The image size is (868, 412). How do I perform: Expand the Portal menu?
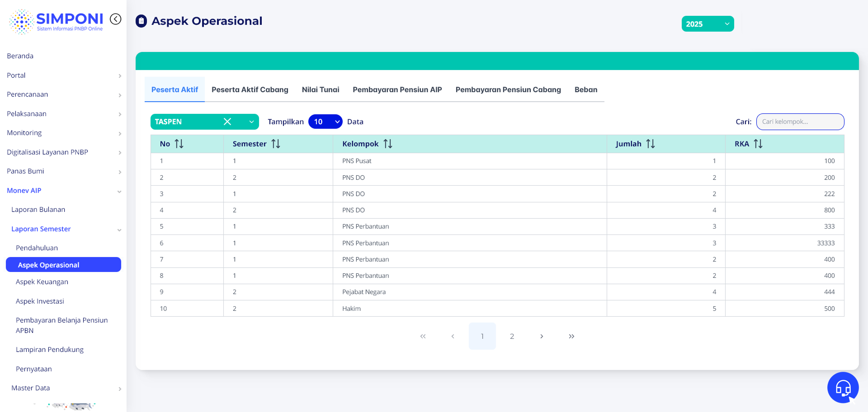[x=63, y=75]
